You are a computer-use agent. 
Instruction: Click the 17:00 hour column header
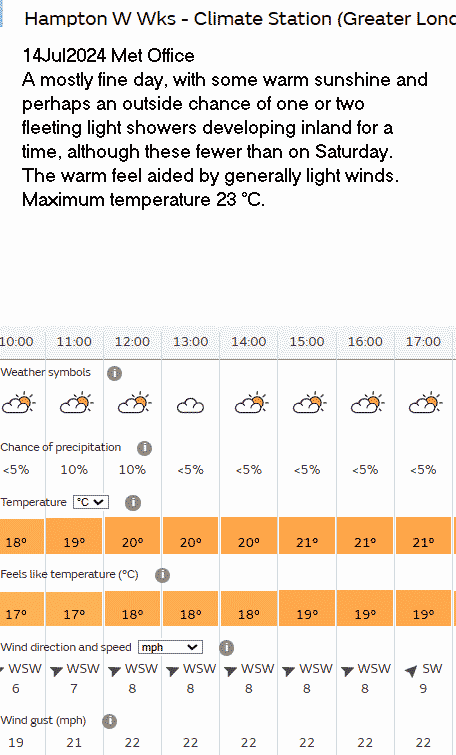423,342
